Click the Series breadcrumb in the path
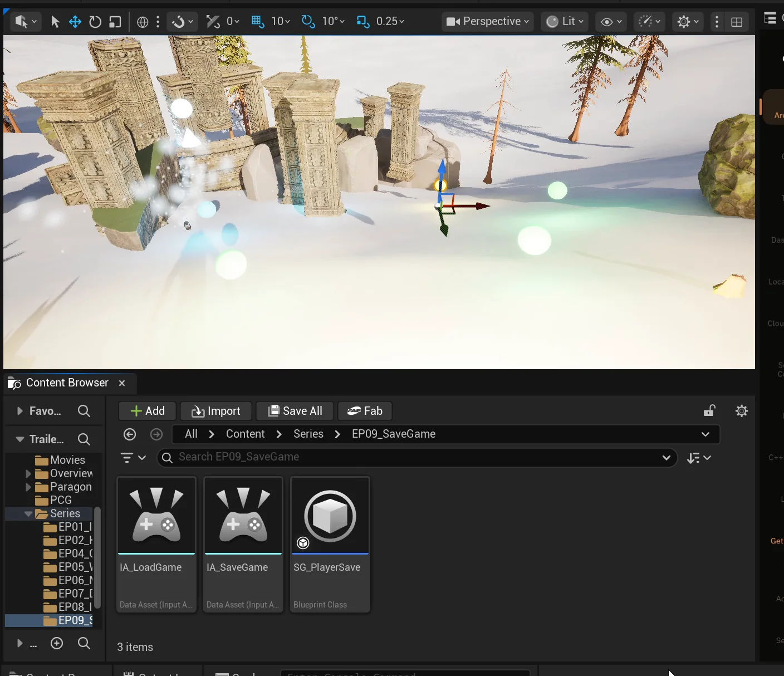 point(308,434)
